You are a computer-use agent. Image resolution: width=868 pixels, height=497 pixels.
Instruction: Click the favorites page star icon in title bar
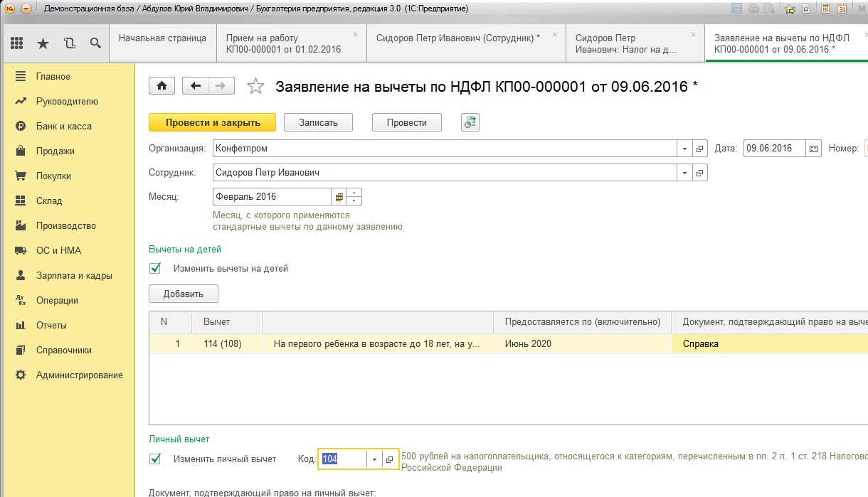coord(806,9)
